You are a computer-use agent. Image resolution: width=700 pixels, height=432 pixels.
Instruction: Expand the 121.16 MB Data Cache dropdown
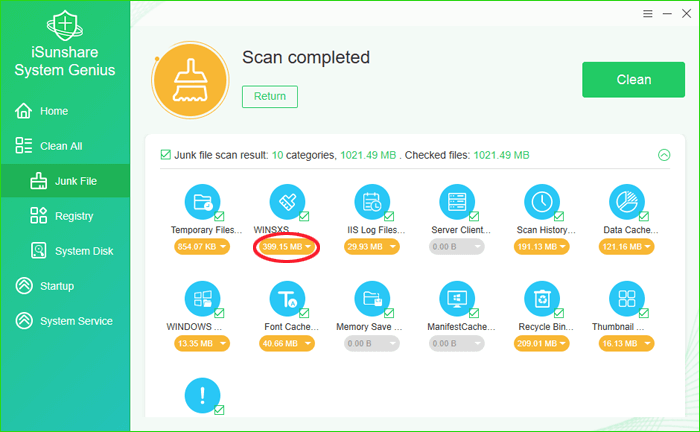tap(626, 247)
